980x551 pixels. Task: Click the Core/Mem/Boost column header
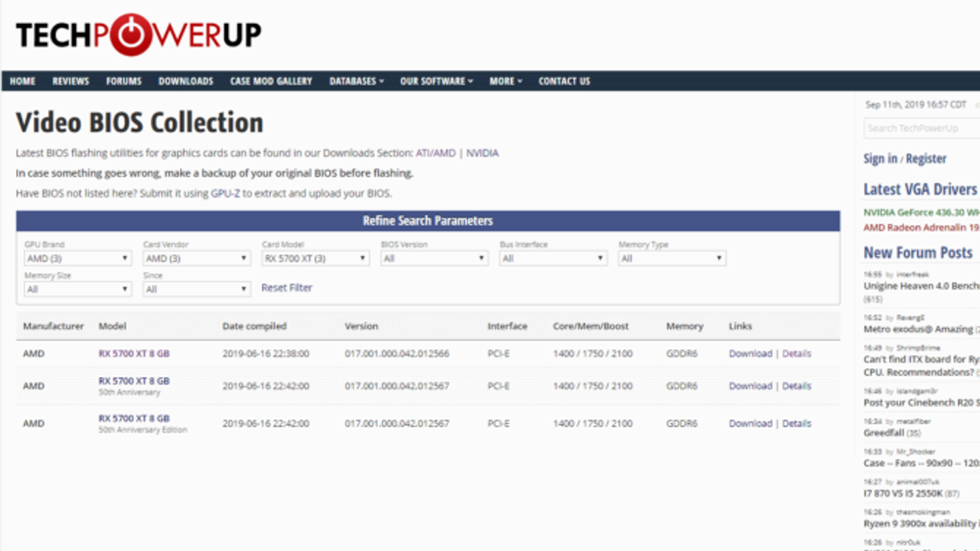(590, 326)
